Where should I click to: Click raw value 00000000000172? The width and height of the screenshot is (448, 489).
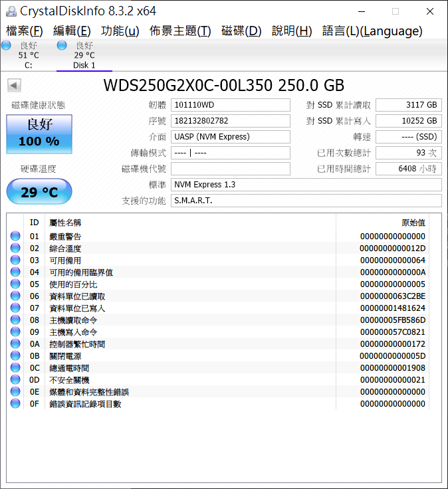tap(392, 344)
